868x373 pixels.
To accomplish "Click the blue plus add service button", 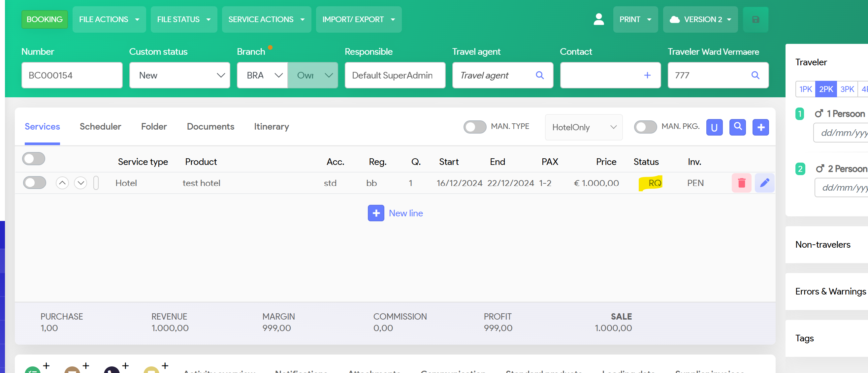I will pyautogui.click(x=760, y=127).
